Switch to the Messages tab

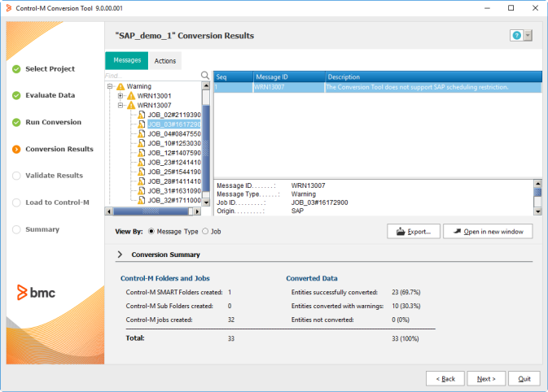127,60
